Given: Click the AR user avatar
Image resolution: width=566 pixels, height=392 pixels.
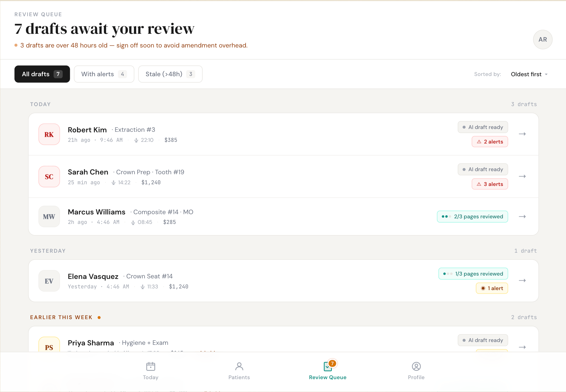Looking at the screenshot, I should pyautogui.click(x=543, y=39).
